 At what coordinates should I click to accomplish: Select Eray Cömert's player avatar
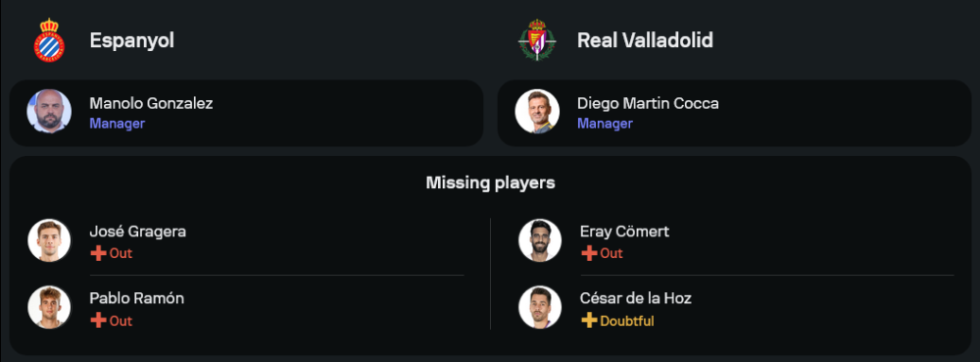point(540,240)
